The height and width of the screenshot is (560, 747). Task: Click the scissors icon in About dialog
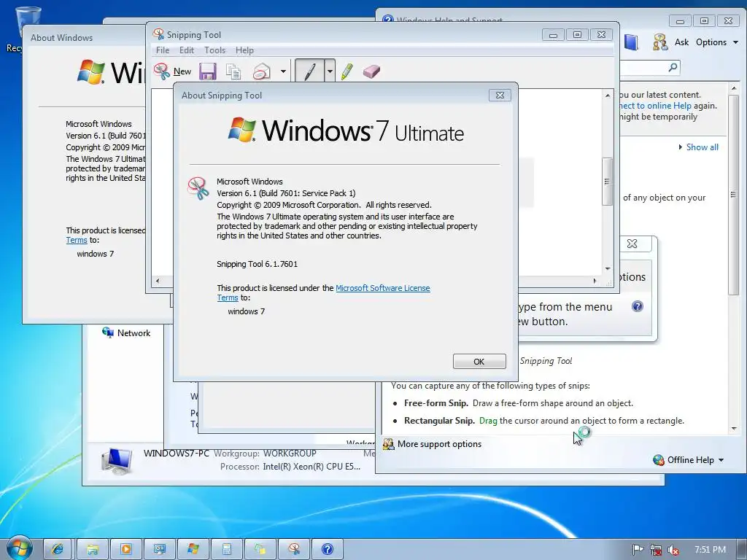pyautogui.click(x=198, y=187)
